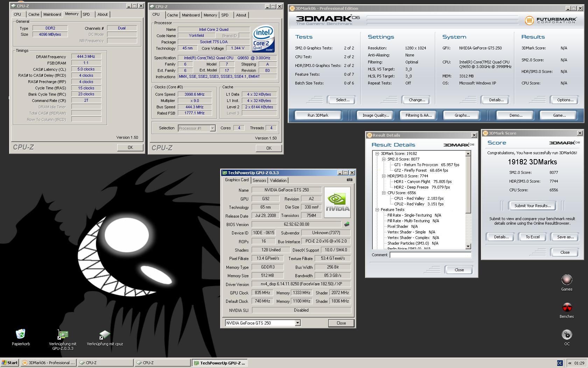Screen dimensions: 588x368
Task: Open the Recycle Bin 'Papierkorb' desktop icon
Action: click(21, 334)
